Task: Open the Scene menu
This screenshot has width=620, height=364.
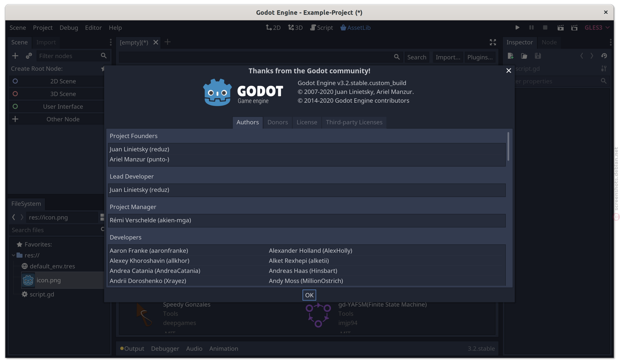Action: click(18, 28)
